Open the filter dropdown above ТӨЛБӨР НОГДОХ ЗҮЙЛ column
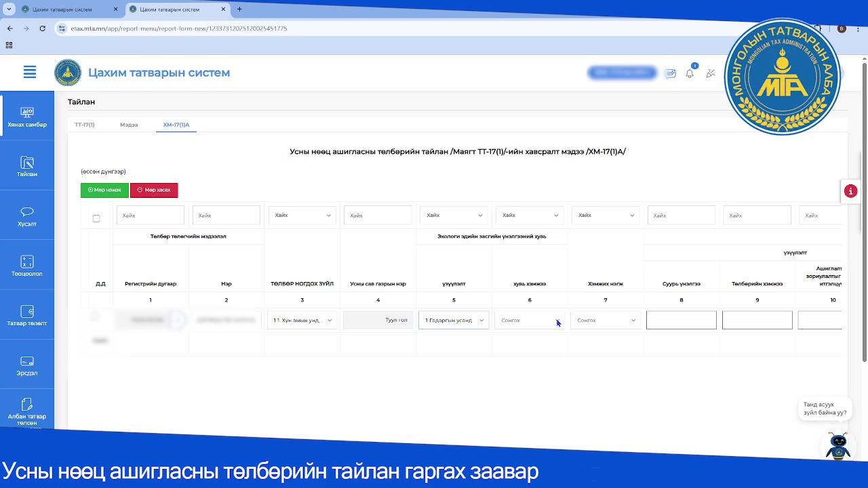This screenshot has height=488, width=868. (302, 216)
